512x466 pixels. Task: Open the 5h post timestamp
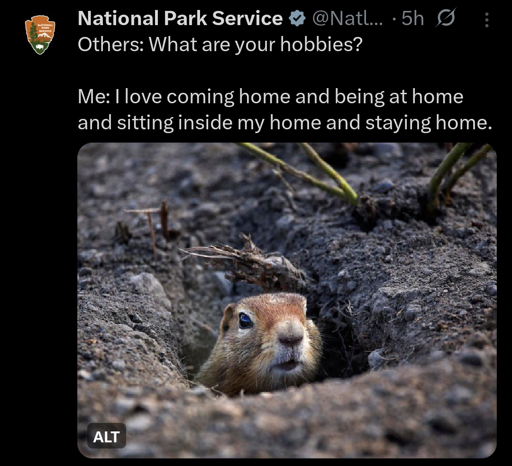[413, 18]
